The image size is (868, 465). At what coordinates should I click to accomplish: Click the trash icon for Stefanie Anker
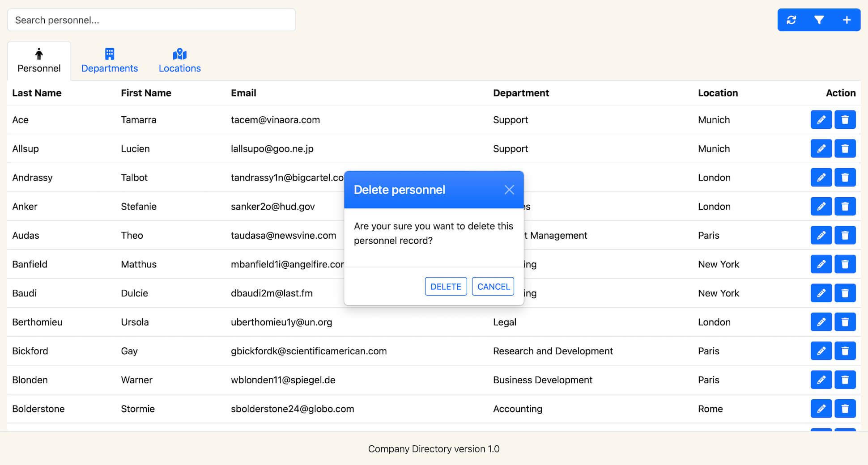[x=845, y=207]
